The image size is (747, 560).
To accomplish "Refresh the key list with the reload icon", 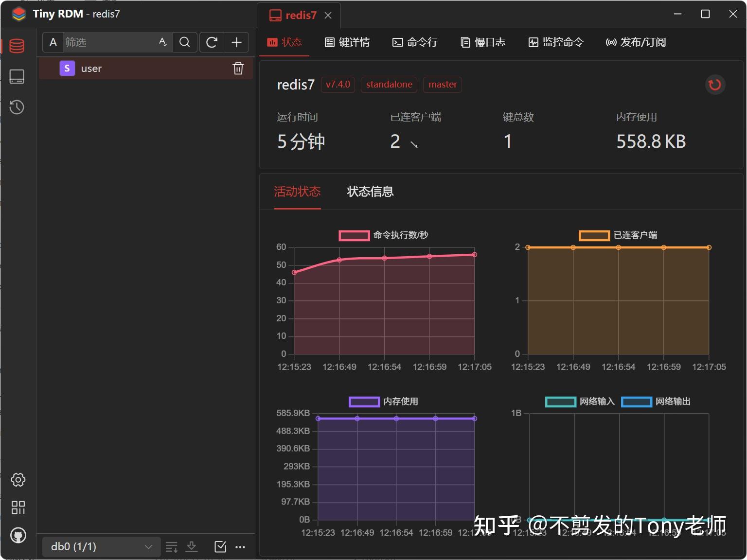I will [x=211, y=42].
